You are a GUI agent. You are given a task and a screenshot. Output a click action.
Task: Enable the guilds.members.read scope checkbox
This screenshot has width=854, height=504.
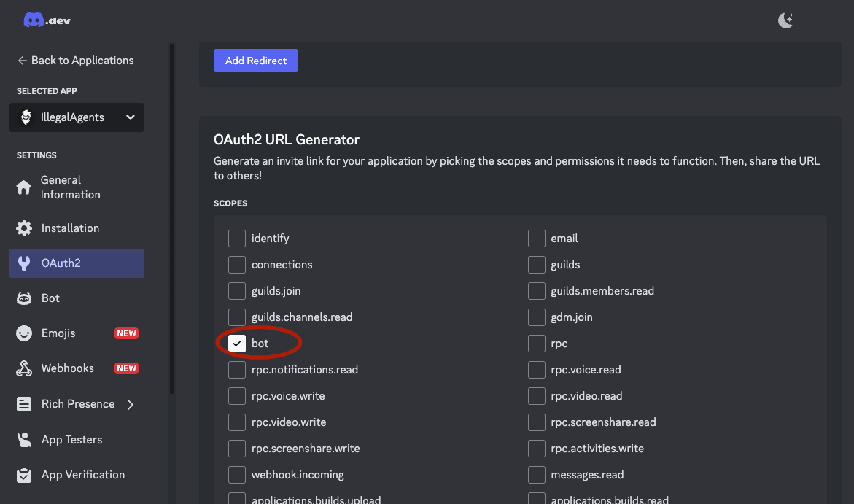[537, 291]
